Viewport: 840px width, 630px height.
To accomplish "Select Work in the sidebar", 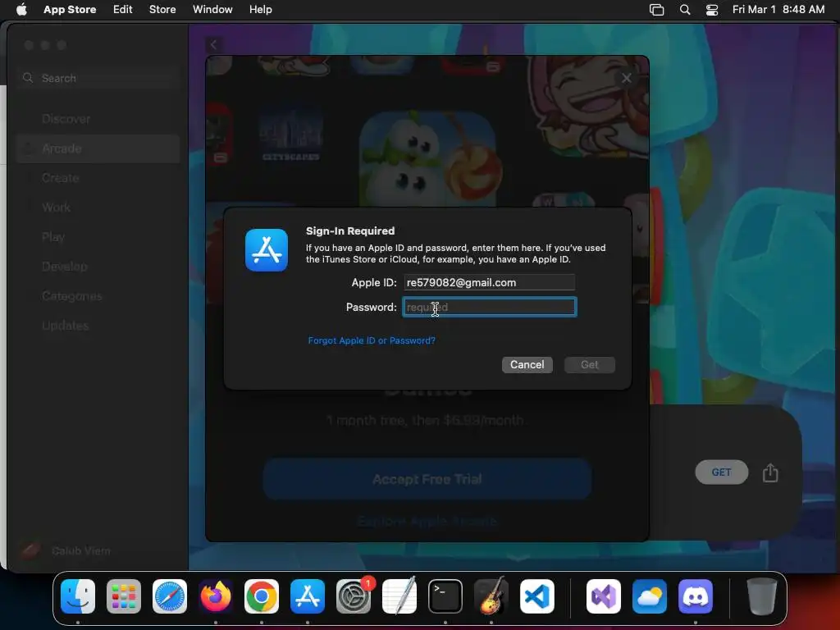I will (98, 208).
